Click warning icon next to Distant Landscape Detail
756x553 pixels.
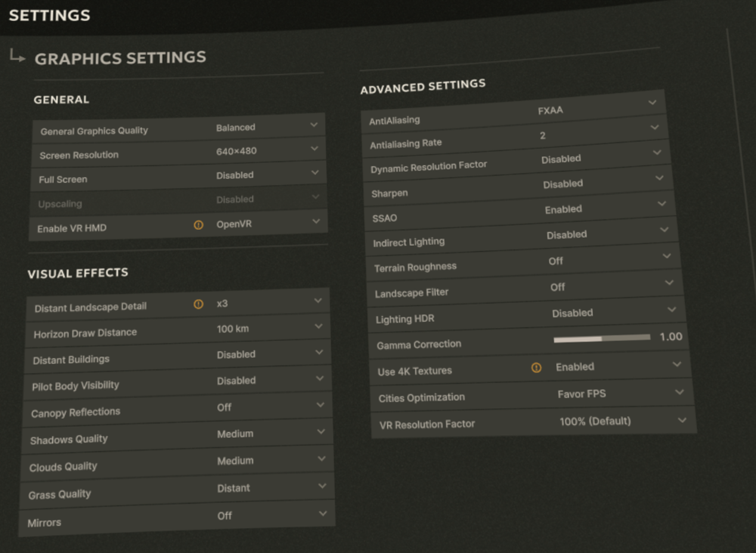click(199, 304)
